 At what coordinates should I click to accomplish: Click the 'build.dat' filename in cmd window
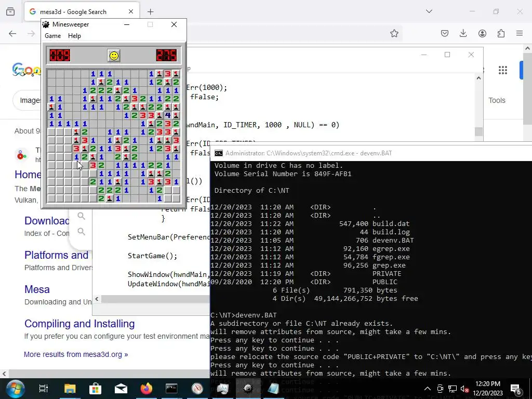pyautogui.click(x=391, y=224)
